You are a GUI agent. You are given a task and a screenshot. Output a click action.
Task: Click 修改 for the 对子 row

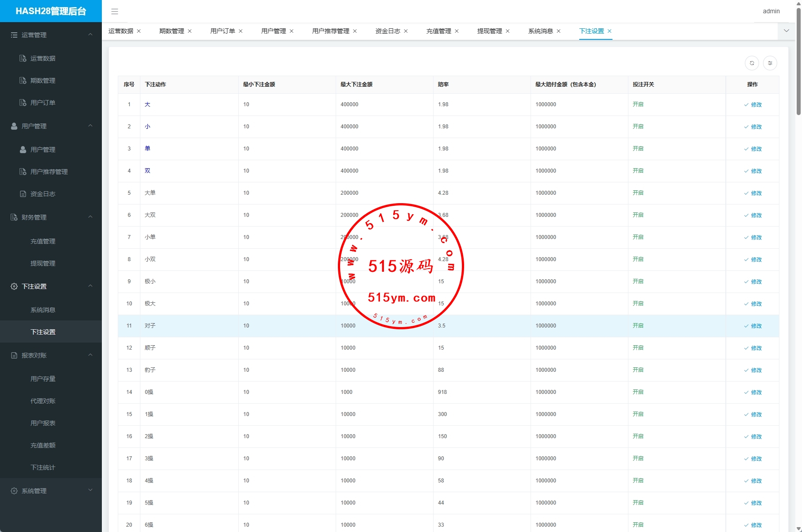click(753, 326)
